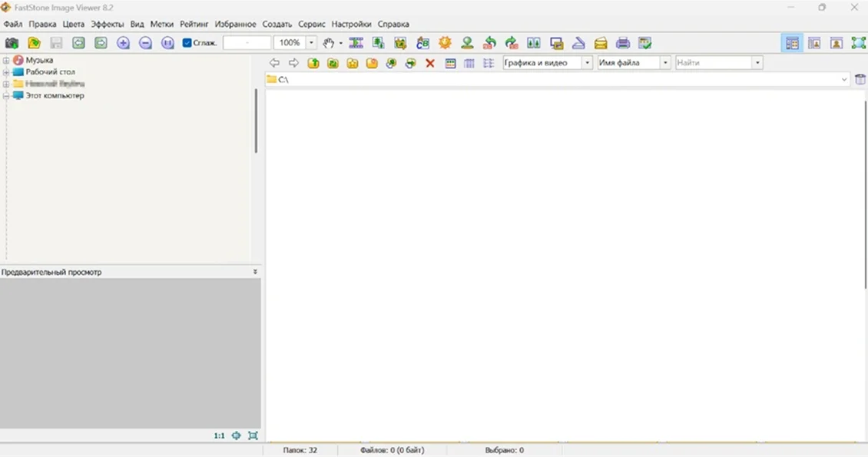Click the Найти search input field
The height and width of the screenshot is (457, 868).
click(714, 63)
